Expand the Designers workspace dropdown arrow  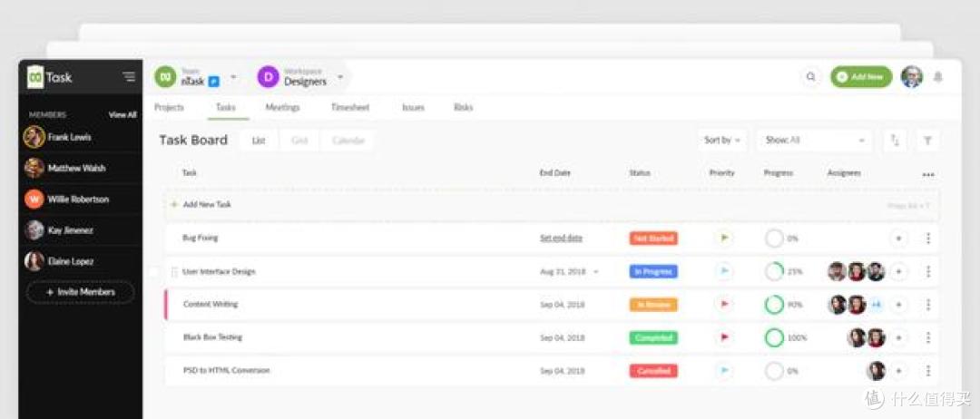340,77
